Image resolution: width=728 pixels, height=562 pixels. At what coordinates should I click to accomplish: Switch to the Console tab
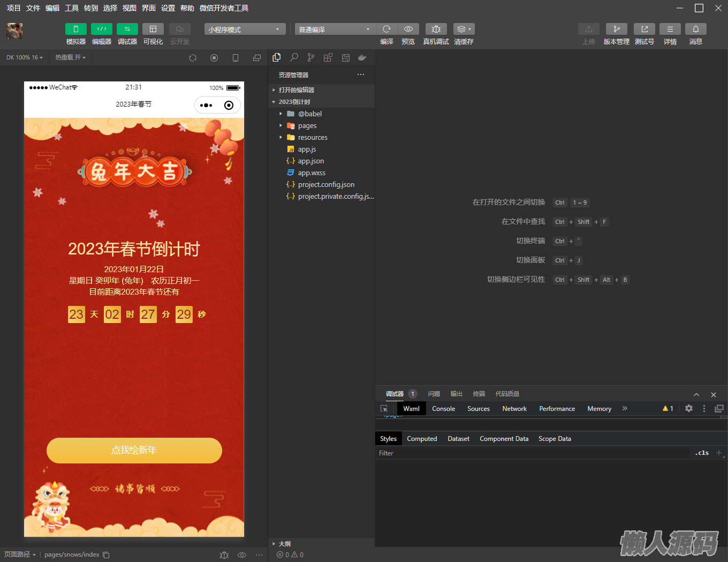point(443,409)
